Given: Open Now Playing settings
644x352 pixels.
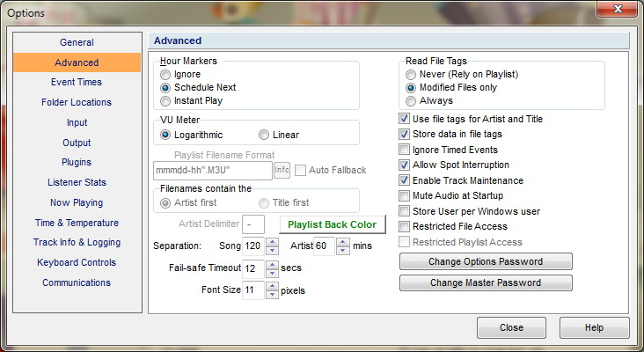Looking at the screenshot, I should (77, 202).
